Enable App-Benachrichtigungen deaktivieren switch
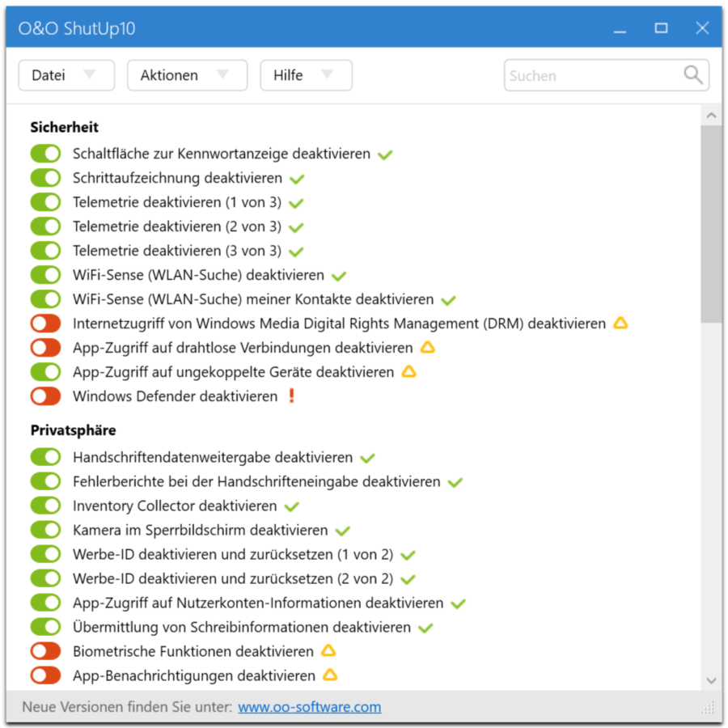The height and width of the screenshot is (728, 728). point(45,675)
